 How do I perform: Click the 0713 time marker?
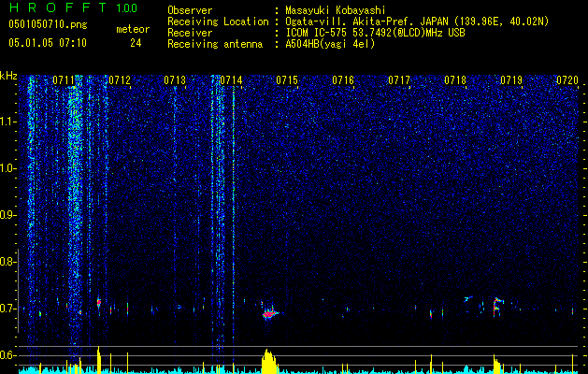click(175, 80)
